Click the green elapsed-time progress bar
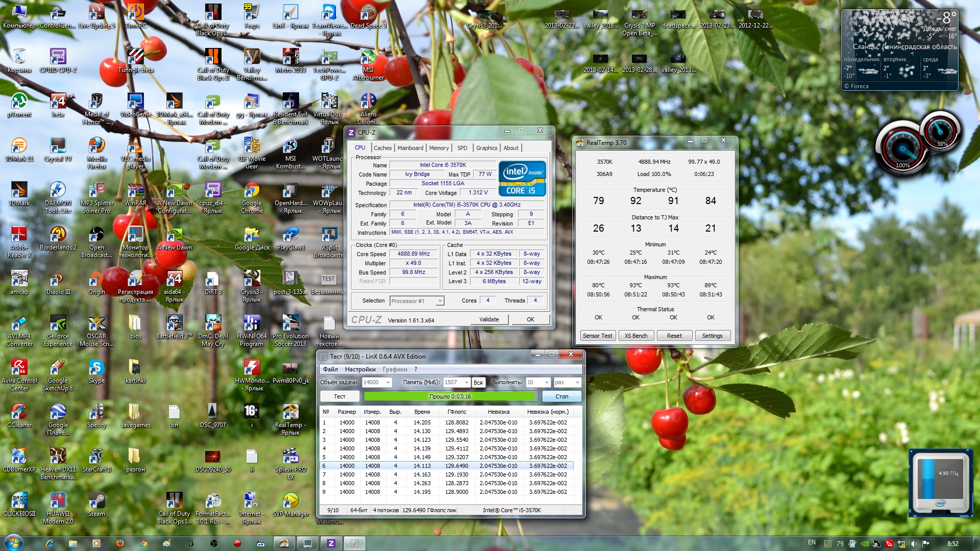The width and height of the screenshot is (980, 551). 450,396
